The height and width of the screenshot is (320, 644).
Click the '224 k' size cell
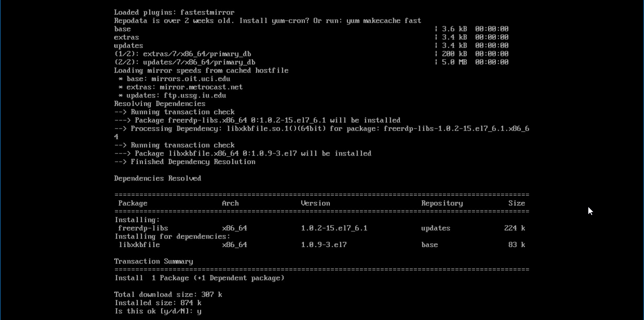(x=514, y=228)
